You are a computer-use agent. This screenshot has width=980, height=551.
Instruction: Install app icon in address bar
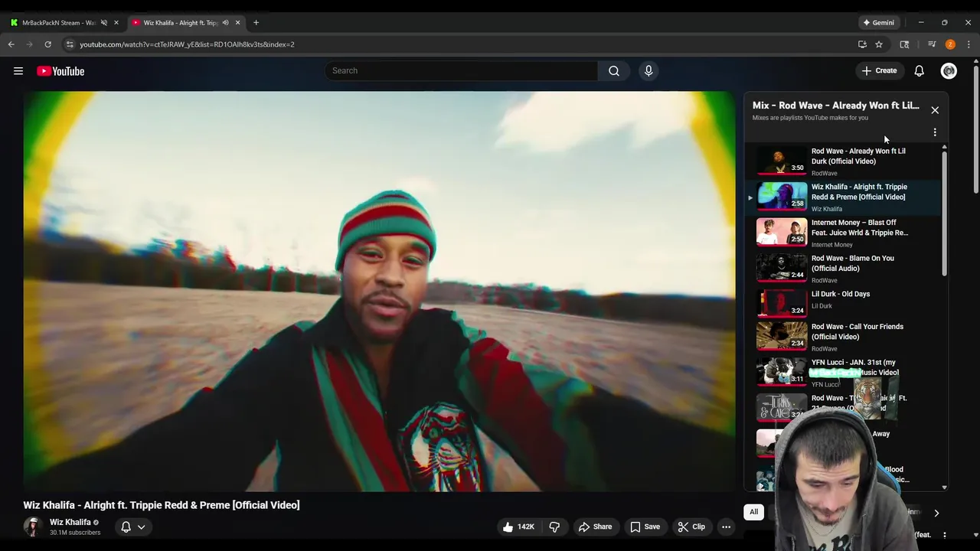coord(862,44)
